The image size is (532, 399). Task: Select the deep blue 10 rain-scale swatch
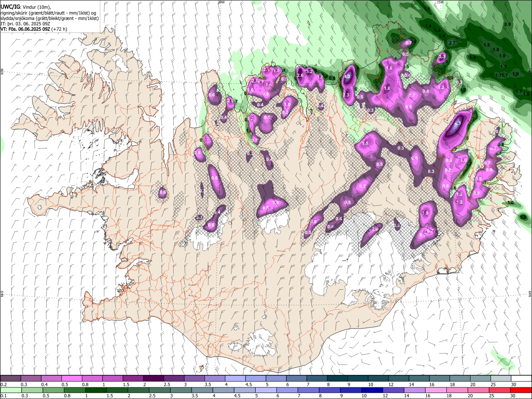[372, 390]
